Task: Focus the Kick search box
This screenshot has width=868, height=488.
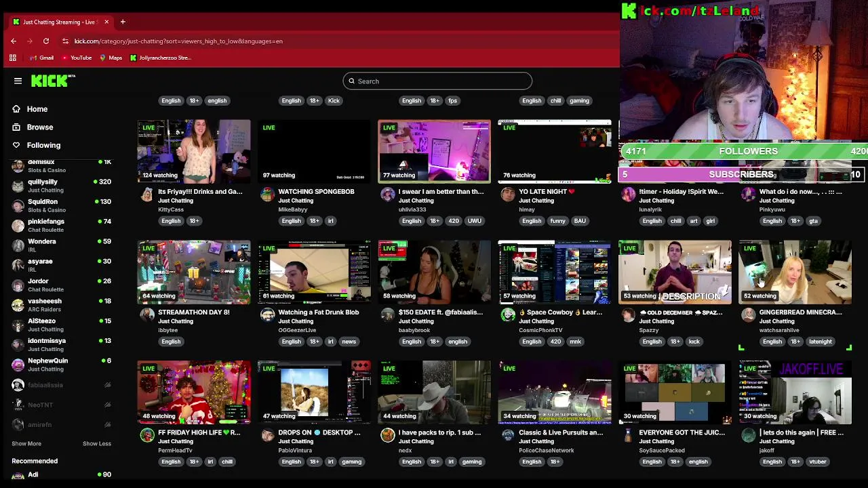Action: 437,81
